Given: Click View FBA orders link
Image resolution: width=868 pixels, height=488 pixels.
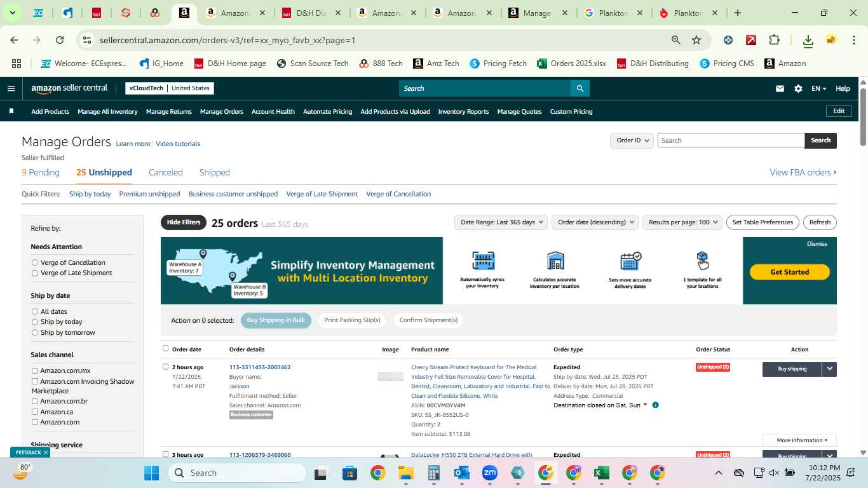Looking at the screenshot, I should (x=803, y=172).
